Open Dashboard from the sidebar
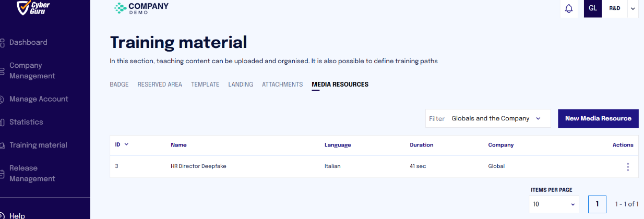This screenshot has height=219, width=644. [x=28, y=42]
